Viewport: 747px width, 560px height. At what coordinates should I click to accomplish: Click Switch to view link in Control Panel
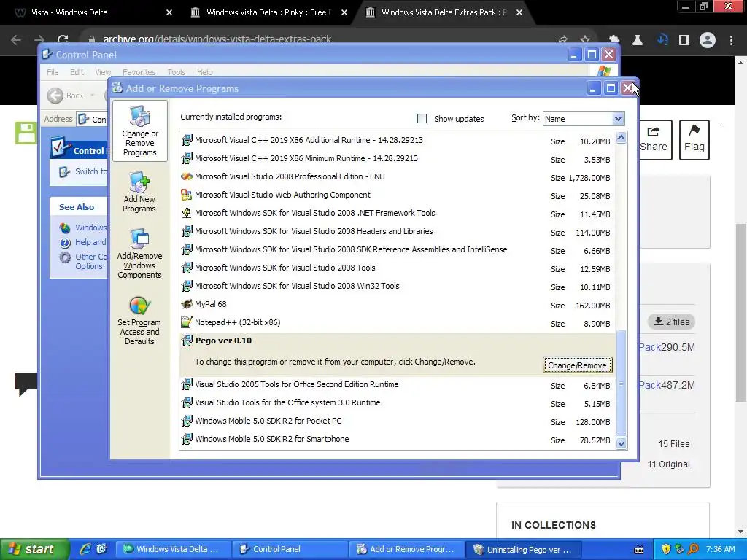point(91,171)
